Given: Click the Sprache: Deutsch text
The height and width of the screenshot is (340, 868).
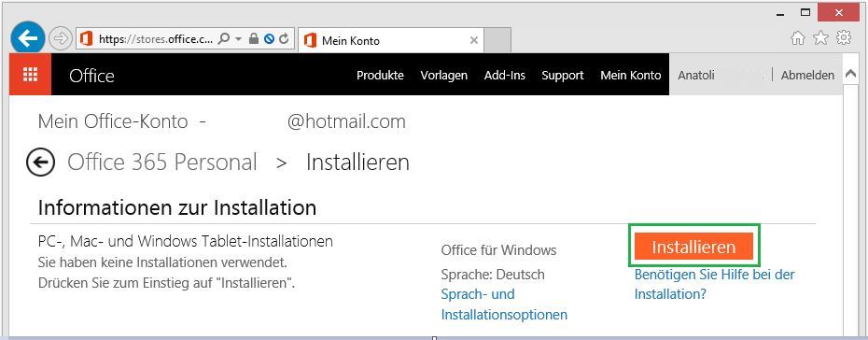Looking at the screenshot, I should coord(493,275).
